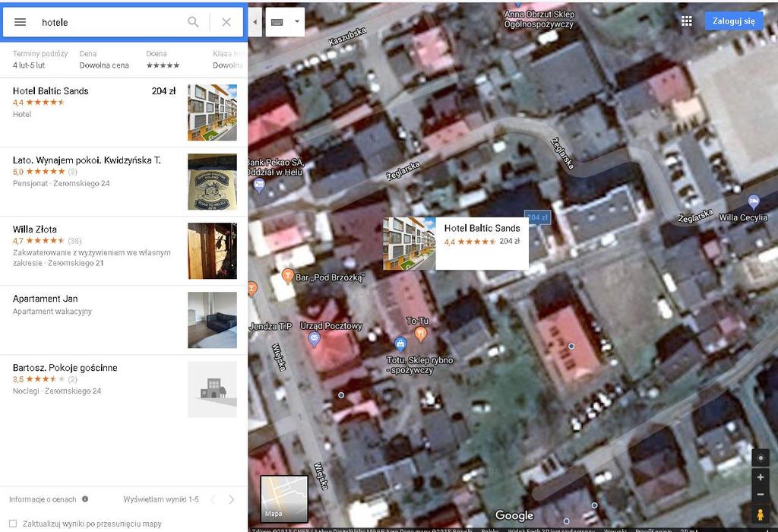The image size is (778, 532).
Task: Click Totu Sklep rybno-spożywczy shop pin
Action: [x=400, y=343]
